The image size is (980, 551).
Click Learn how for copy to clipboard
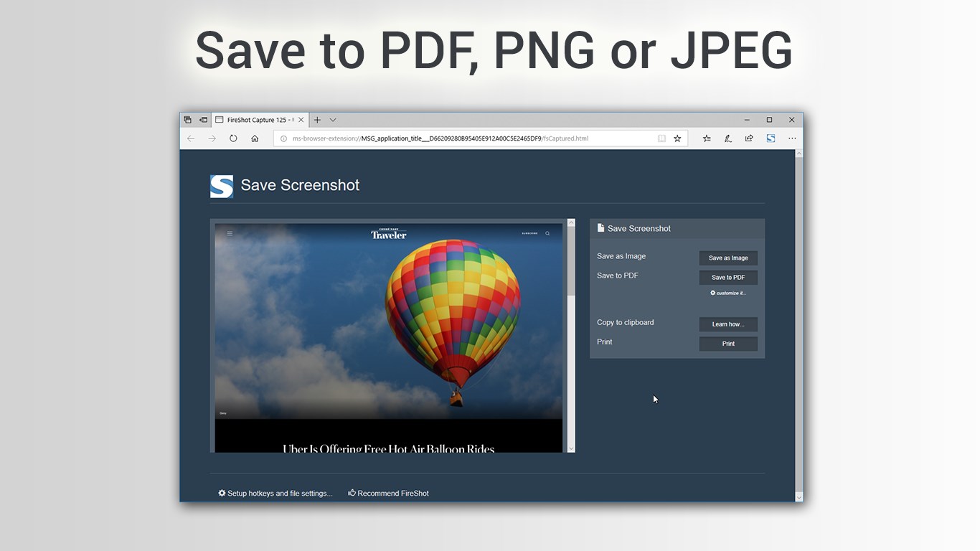pyautogui.click(x=728, y=324)
